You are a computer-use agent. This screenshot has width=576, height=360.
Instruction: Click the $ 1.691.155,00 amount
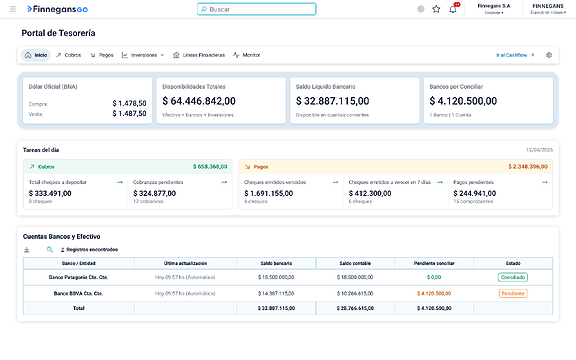(x=269, y=193)
